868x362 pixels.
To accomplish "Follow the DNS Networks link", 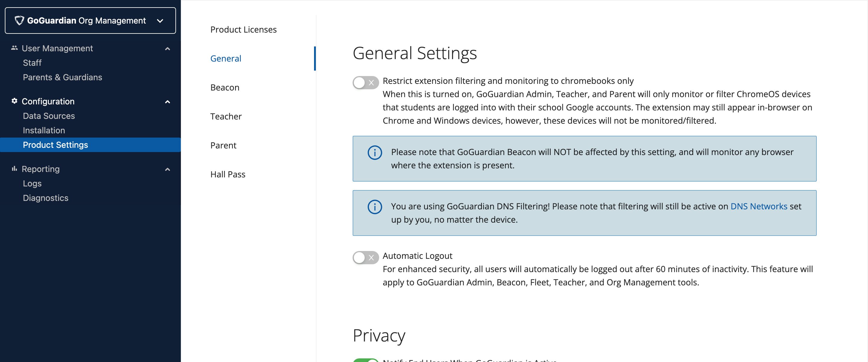I will click(759, 206).
